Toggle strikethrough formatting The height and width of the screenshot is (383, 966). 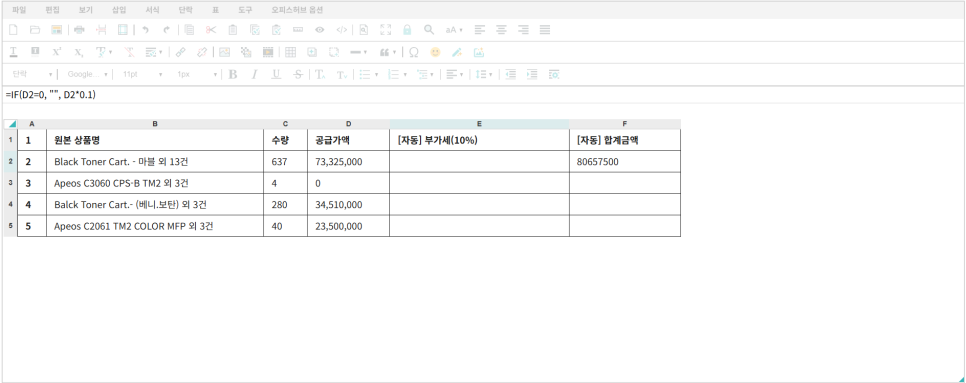tap(298, 75)
